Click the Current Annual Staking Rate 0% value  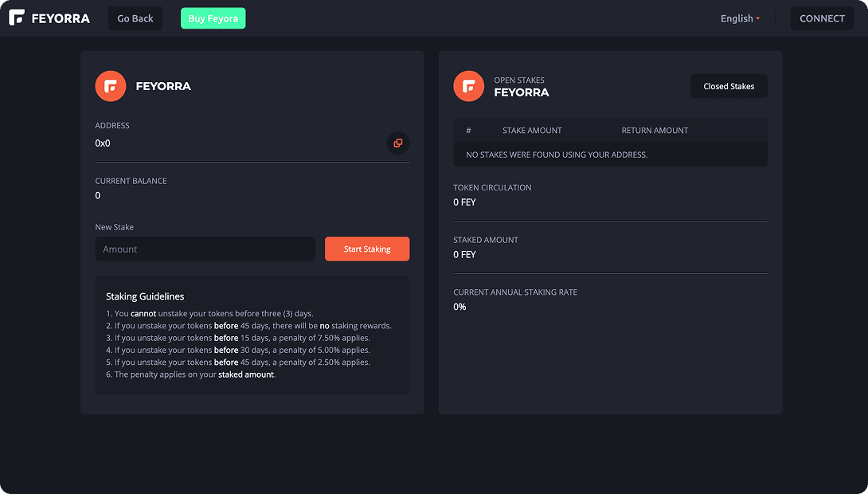click(460, 307)
